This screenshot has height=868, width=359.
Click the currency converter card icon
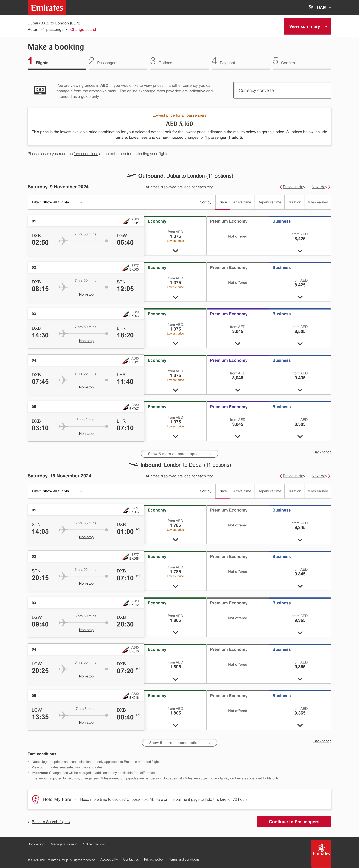[40, 90]
